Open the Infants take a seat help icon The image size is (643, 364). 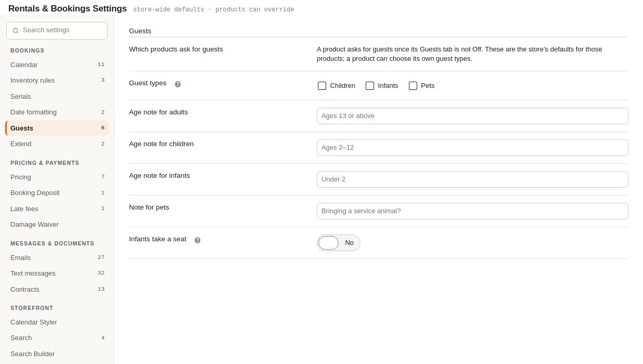(198, 240)
